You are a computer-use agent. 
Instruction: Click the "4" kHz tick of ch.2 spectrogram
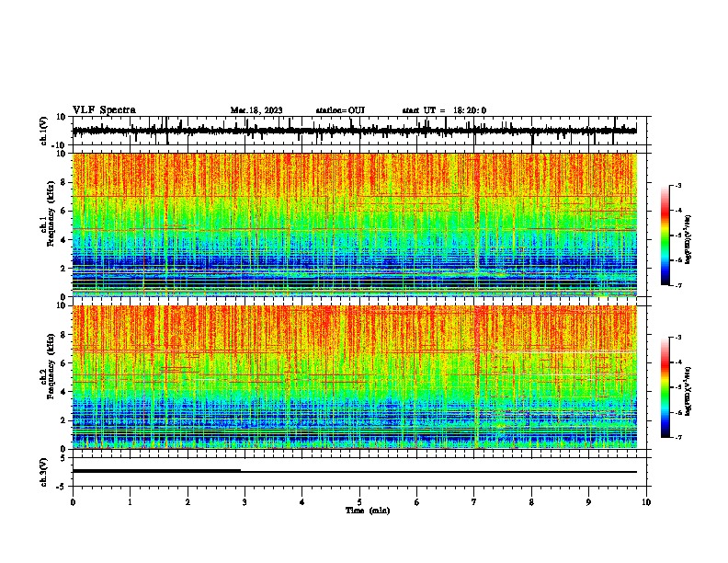click(x=63, y=392)
